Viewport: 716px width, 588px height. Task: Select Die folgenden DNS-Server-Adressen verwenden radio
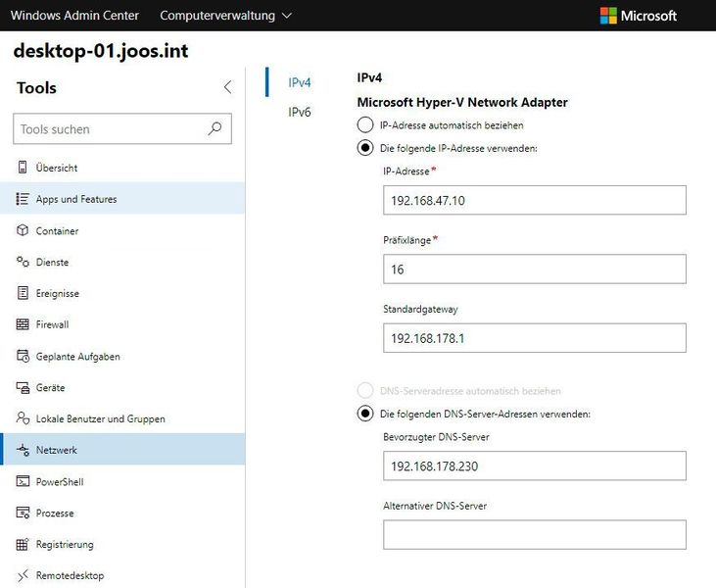point(364,414)
